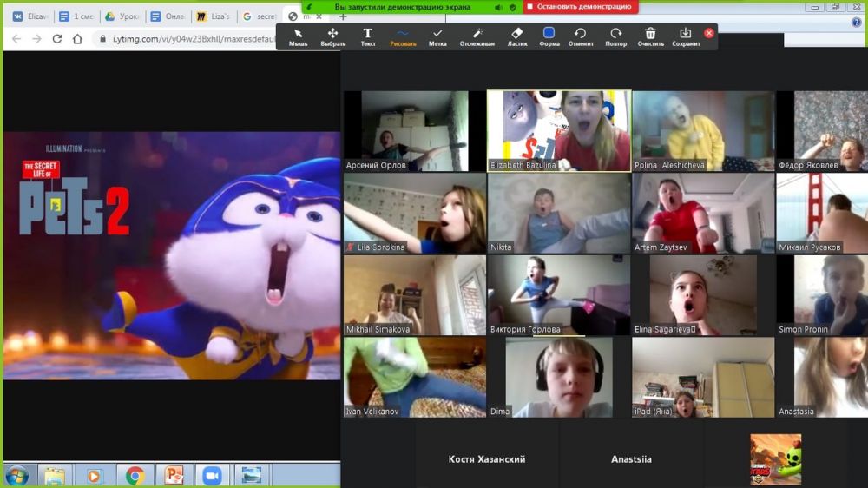Open Chrome from the taskbar
This screenshot has width=868, height=488.
click(134, 475)
